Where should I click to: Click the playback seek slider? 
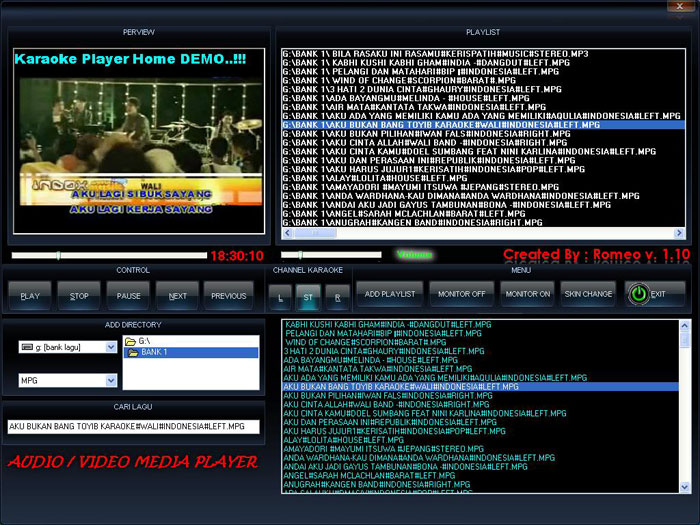109,255
